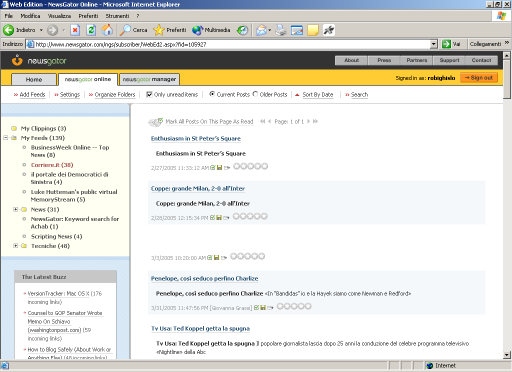Image resolution: width=512 pixels, height=372 pixels.
Task: Click the URL address input field
Action: pos(232,44)
